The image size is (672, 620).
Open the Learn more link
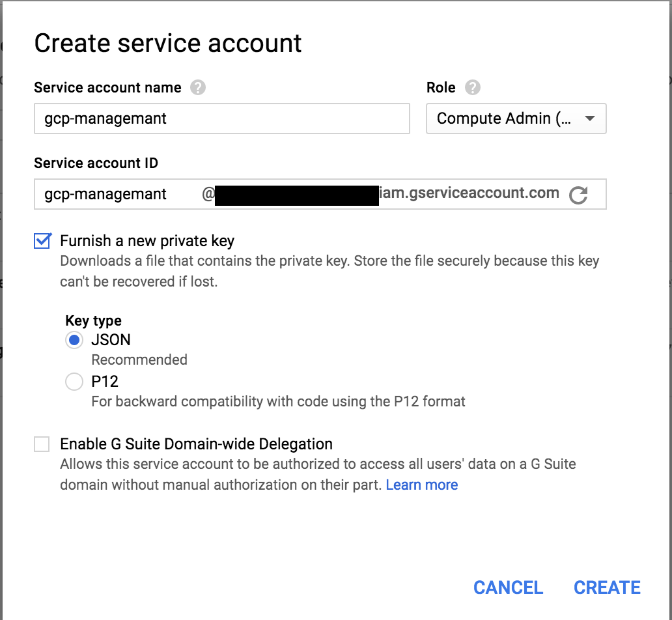point(421,485)
